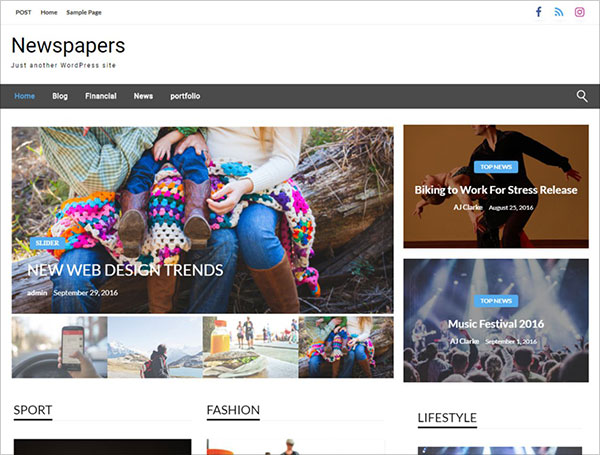Open the News menu item
600x455 pixels.
[x=143, y=96]
